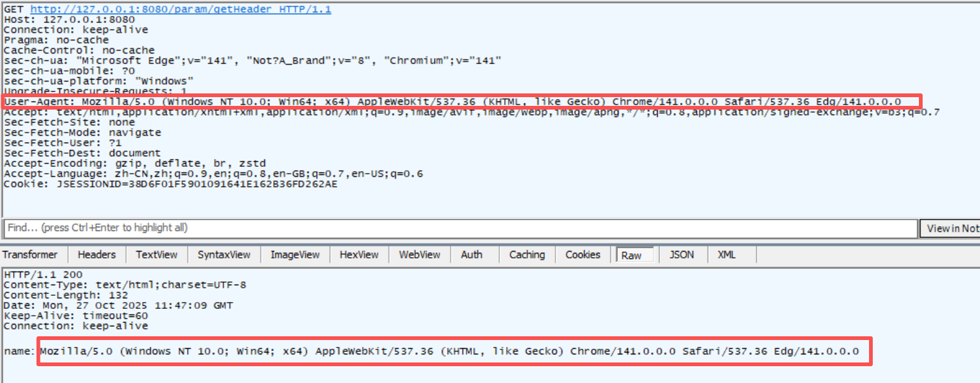Open the WebView tab
The height and width of the screenshot is (383, 980).
click(420, 255)
